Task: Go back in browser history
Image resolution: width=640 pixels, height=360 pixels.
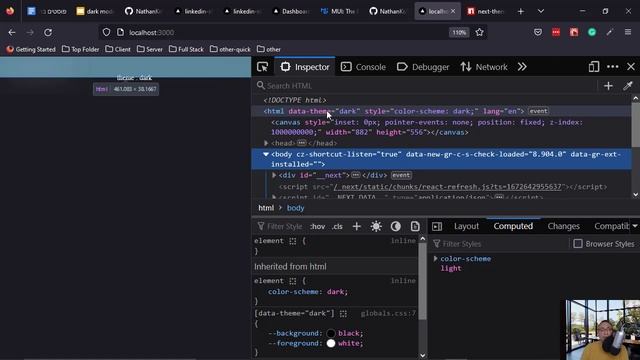Action: [x=12, y=32]
